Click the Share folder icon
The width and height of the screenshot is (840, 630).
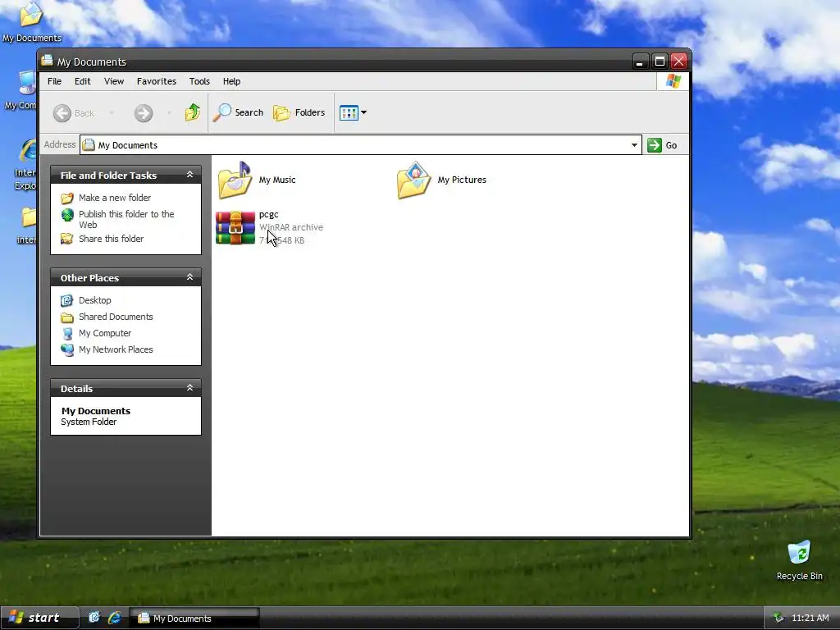point(67,239)
